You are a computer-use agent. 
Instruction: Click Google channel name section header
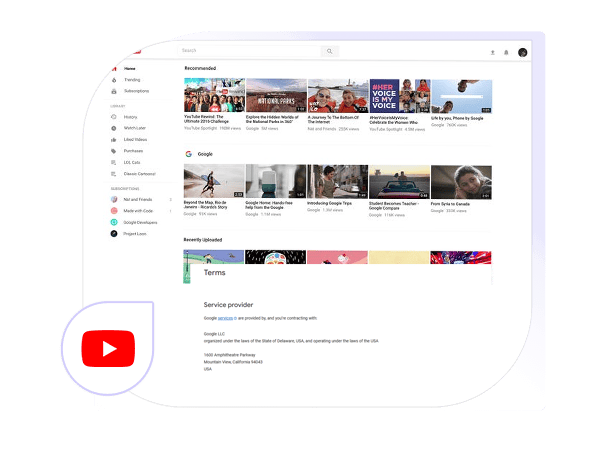point(205,154)
